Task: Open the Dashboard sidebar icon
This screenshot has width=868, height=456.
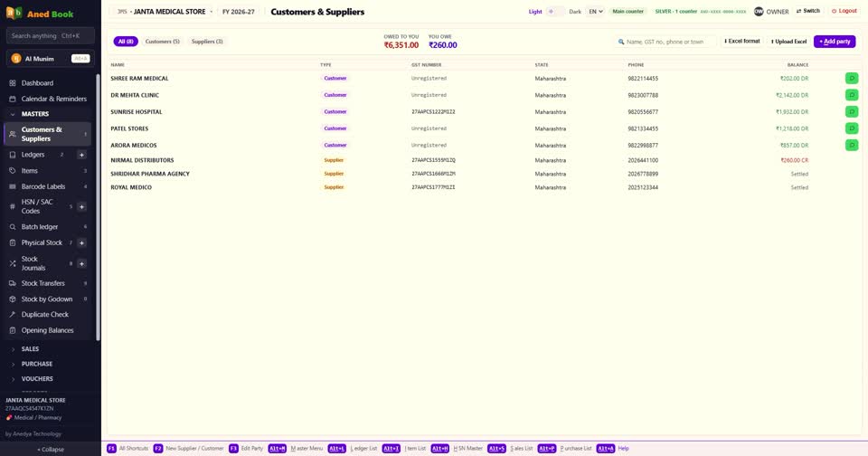Action: pyautogui.click(x=12, y=83)
